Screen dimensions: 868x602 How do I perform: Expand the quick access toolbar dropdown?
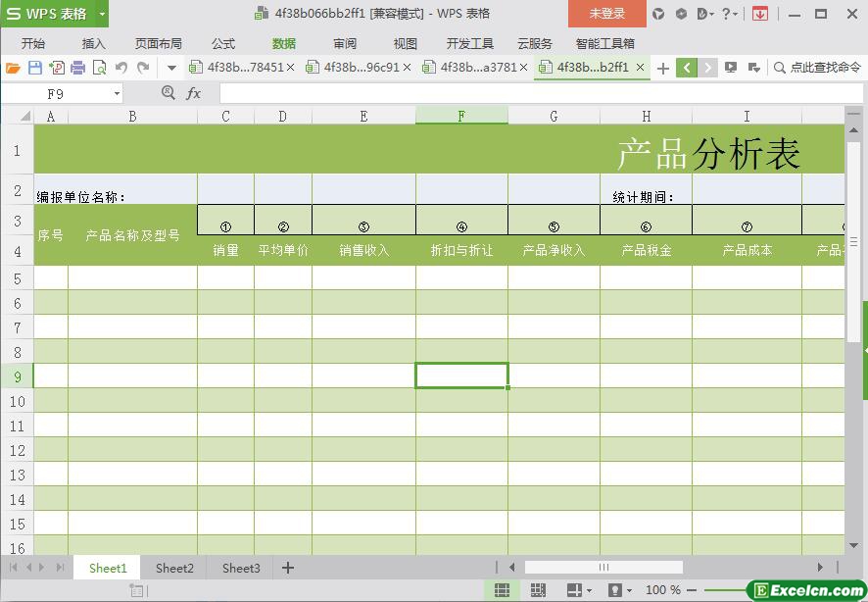tap(171, 68)
